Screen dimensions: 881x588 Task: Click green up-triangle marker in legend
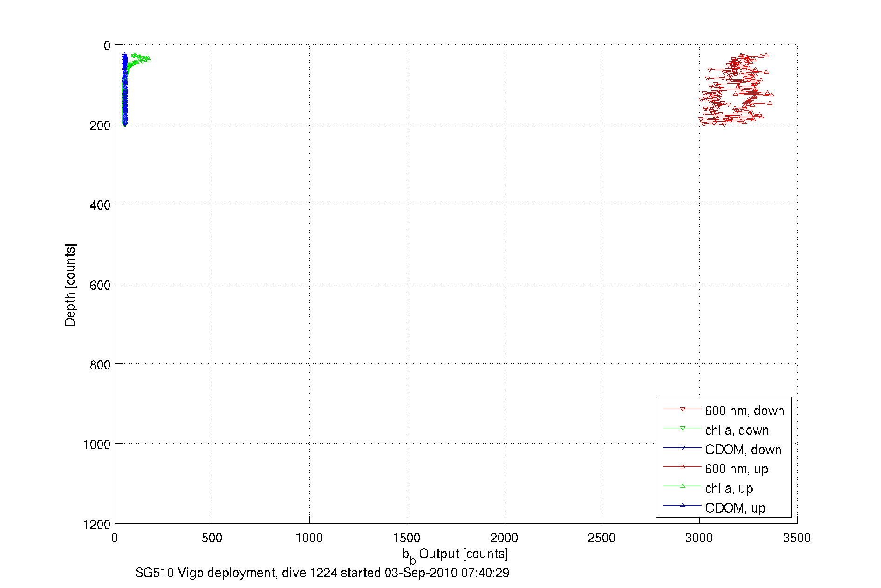point(683,486)
